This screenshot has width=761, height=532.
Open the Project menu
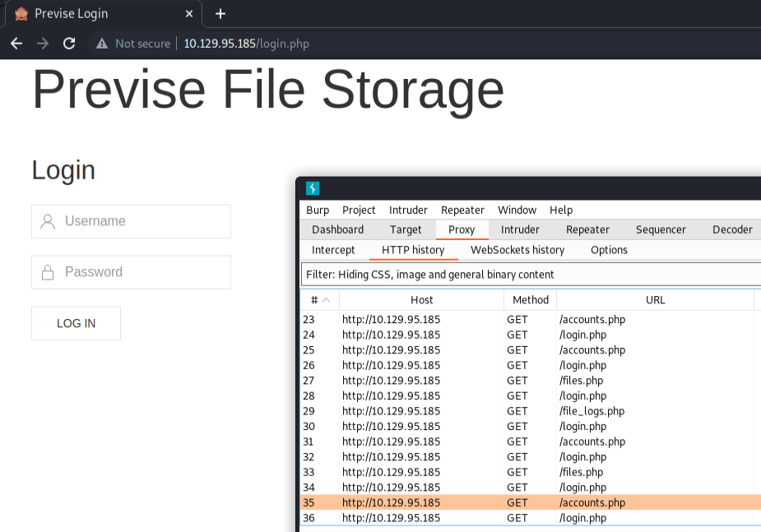[359, 210]
